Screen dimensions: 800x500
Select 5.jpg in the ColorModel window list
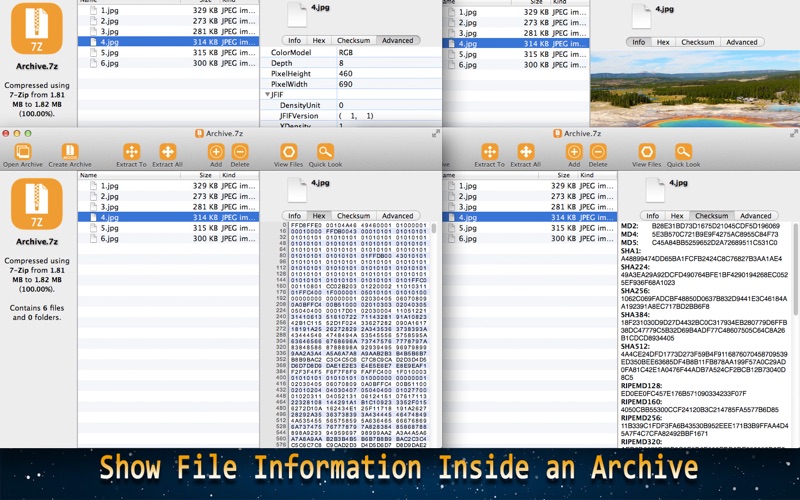168,53
